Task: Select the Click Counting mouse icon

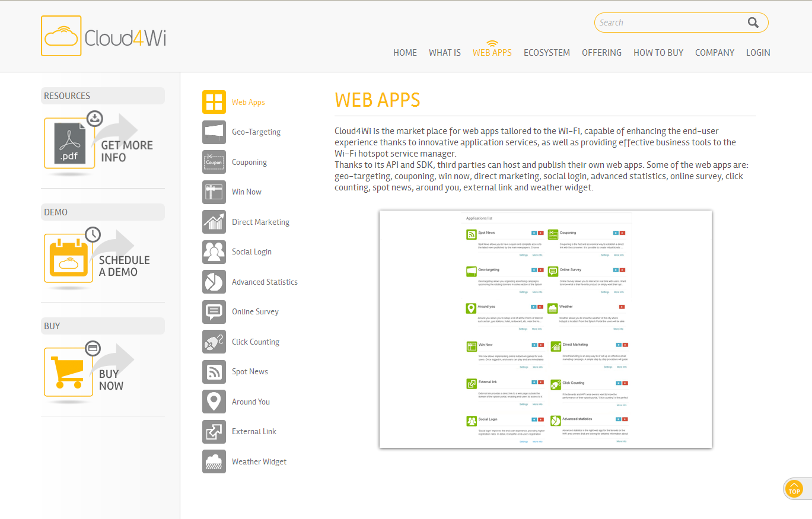Action: (214, 342)
